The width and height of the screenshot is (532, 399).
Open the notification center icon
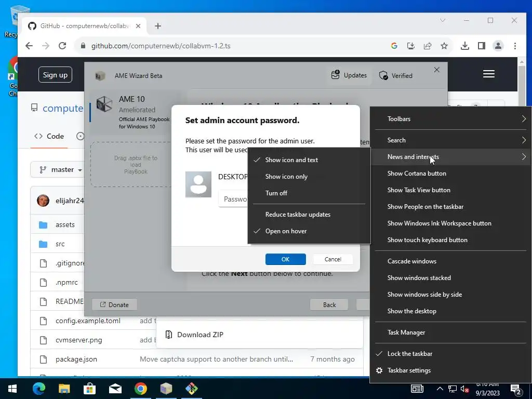click(516, 390)
